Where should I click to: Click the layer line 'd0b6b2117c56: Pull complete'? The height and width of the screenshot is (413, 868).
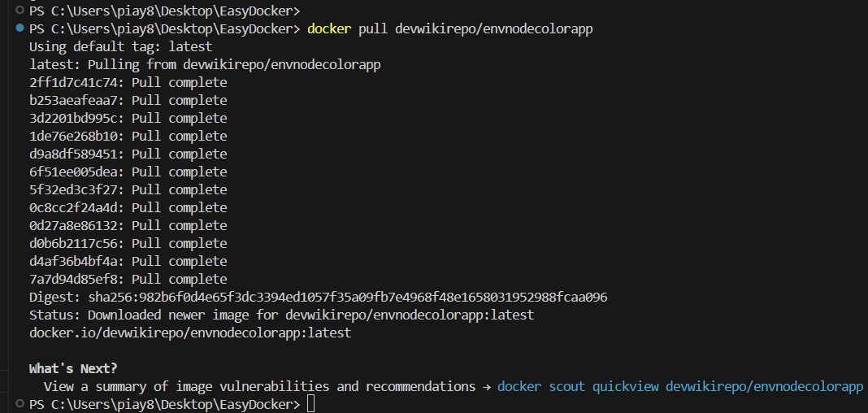[128, 243]
